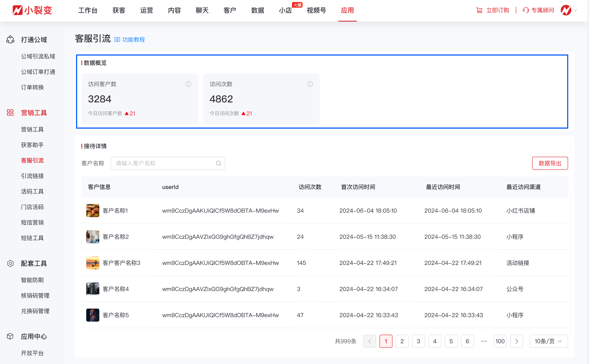Click the search magnifier icon
Image resolution: width=589 pixels, height=364 pixels.
coord(218,163)
